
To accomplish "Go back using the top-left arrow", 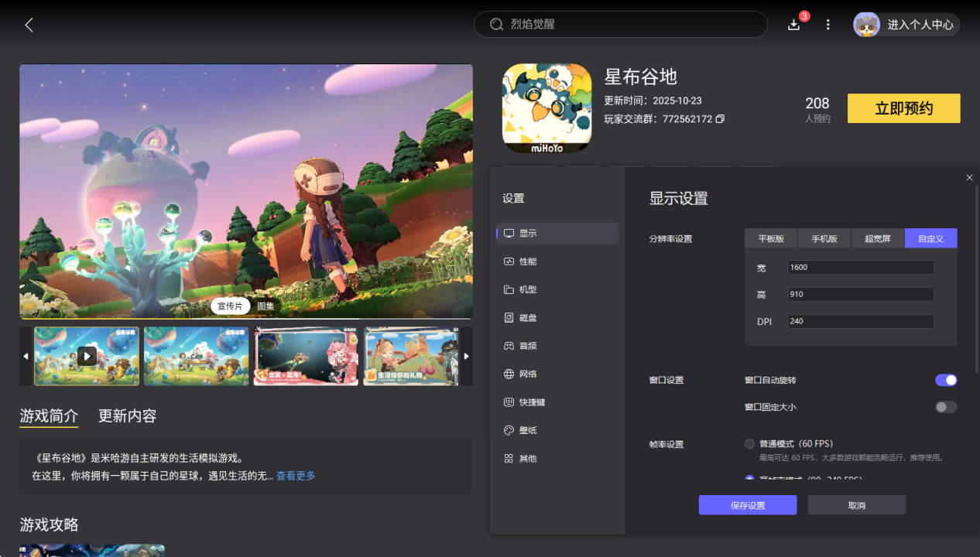I will pyautogui.click(x=29, y=25).
